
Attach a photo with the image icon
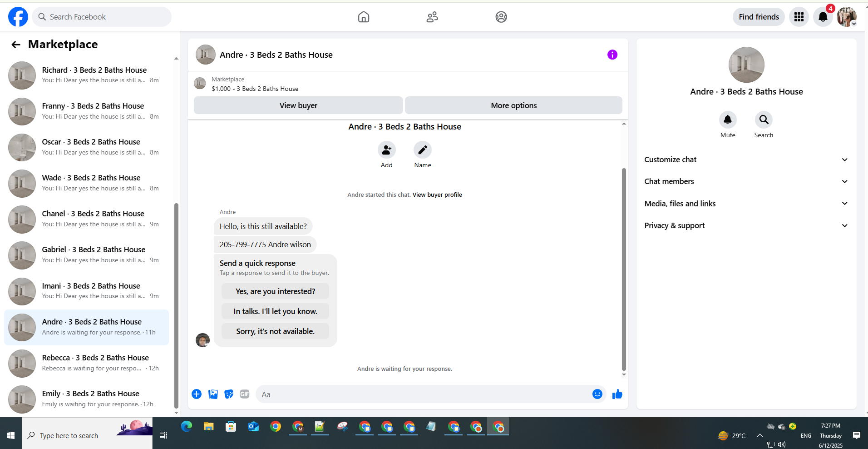click(x=213, y=394)
